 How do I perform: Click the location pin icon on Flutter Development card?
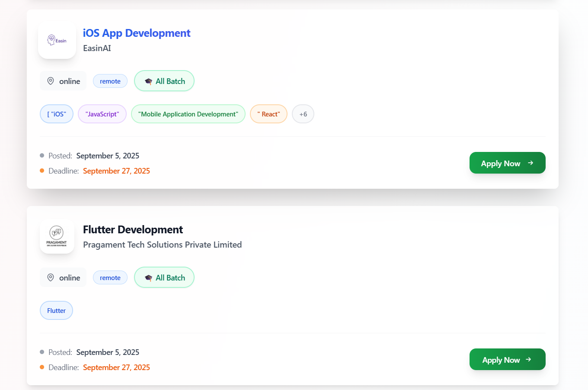point(51,277)
